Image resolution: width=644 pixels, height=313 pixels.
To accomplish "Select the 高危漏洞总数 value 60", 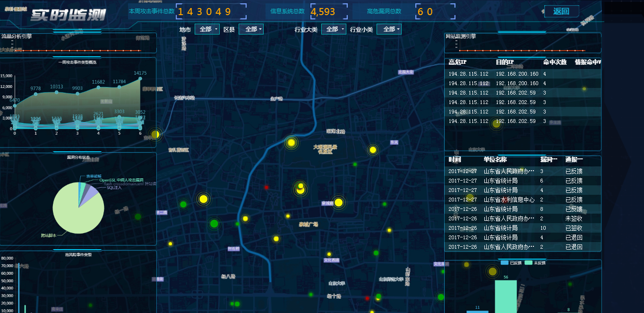I will [426, 12].
